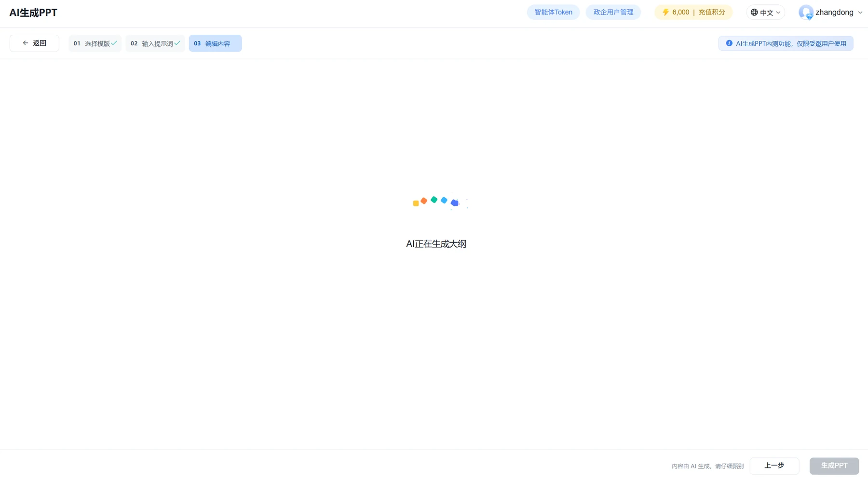868x477 pixels.
Task: Click the AI生成PPT logo title
Action: (x=33, y=13)
